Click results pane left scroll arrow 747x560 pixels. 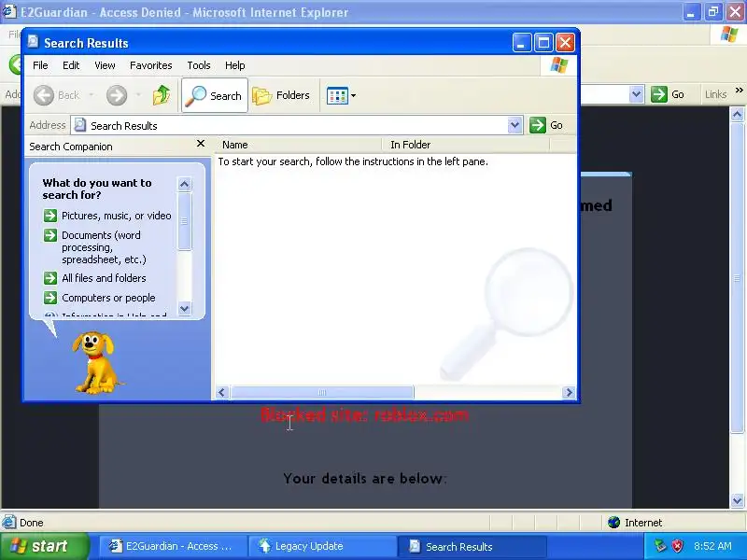pos(221,392)
